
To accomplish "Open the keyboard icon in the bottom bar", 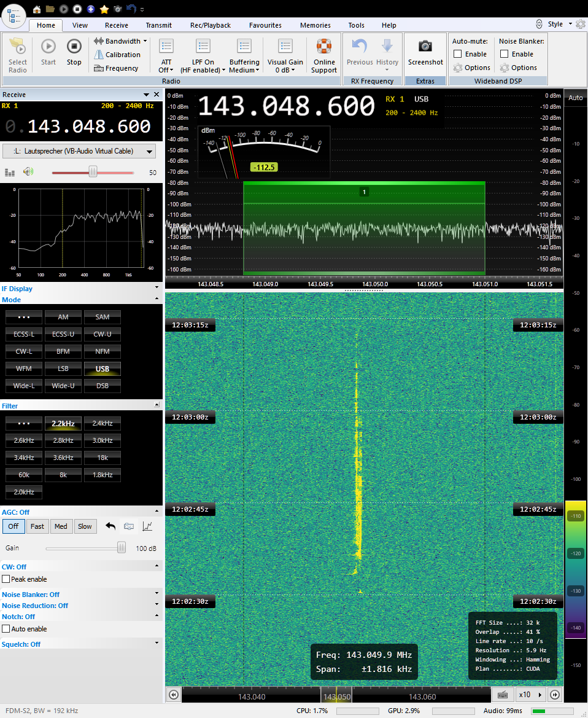I will point(503,695).
